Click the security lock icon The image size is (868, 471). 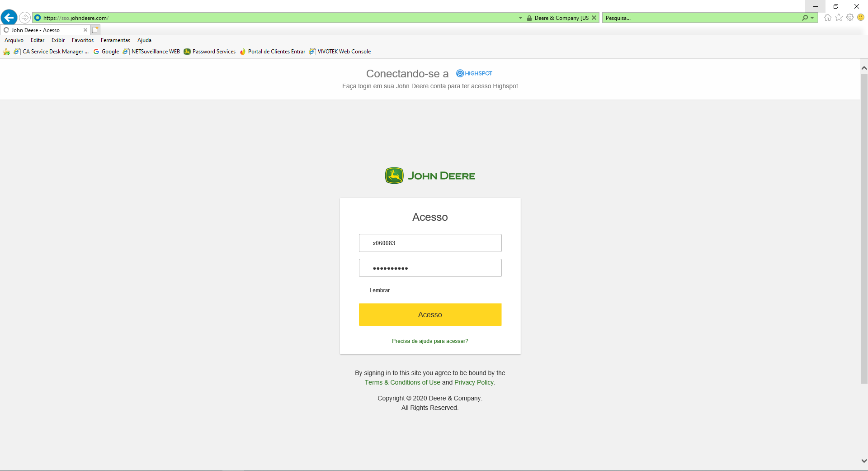529,18
